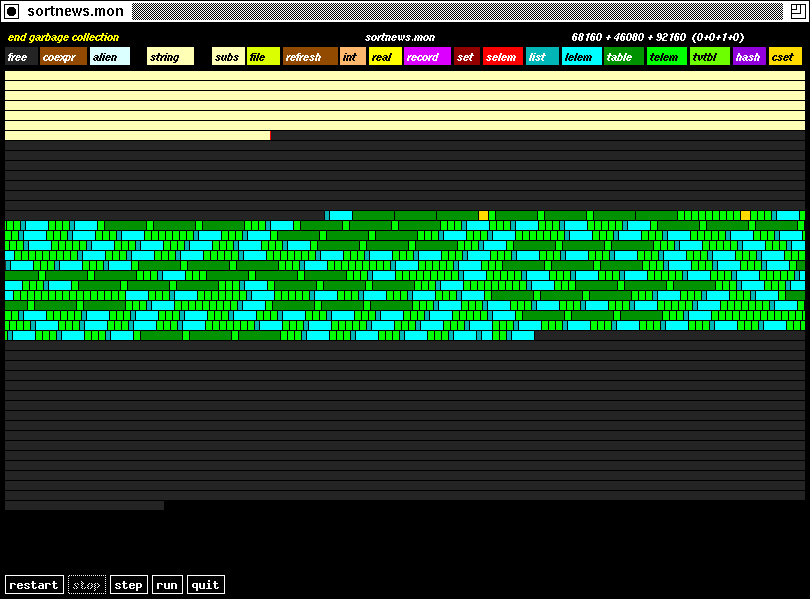Image resolution: width=810 pixels, height=599 pixels.
Task: Click the restart button
Action: click(34, 585)
